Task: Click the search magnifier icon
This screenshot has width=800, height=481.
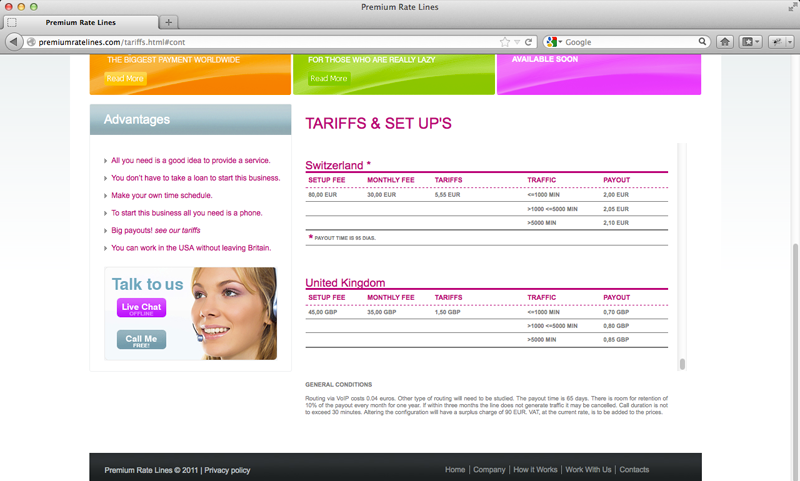Action: [702, 41]
